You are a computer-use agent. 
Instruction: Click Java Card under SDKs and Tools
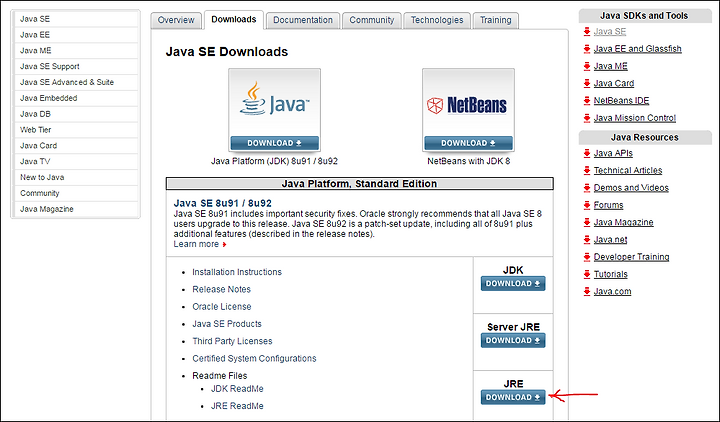coord(614,84)
